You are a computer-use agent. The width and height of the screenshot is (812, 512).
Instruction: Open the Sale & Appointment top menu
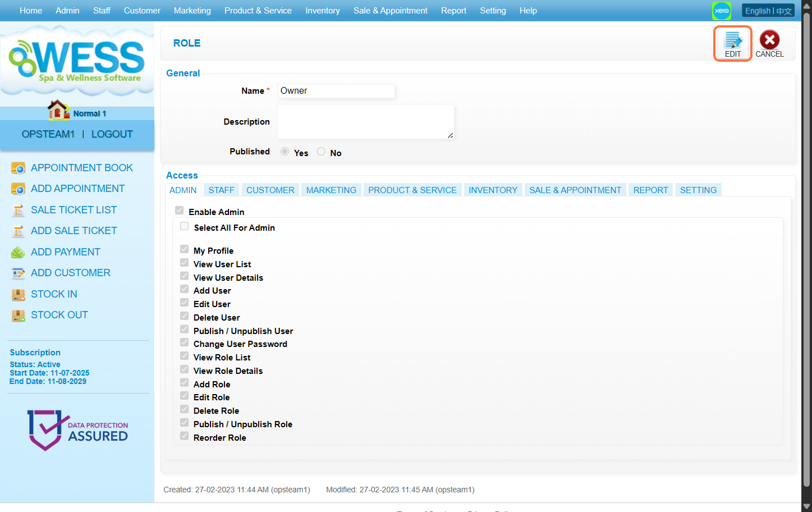click(390, 11)
